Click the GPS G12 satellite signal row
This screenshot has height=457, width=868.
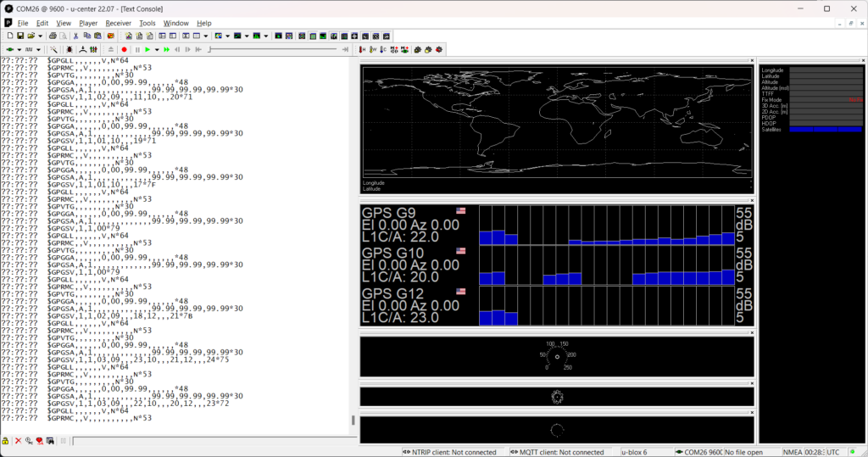[557, 306]
